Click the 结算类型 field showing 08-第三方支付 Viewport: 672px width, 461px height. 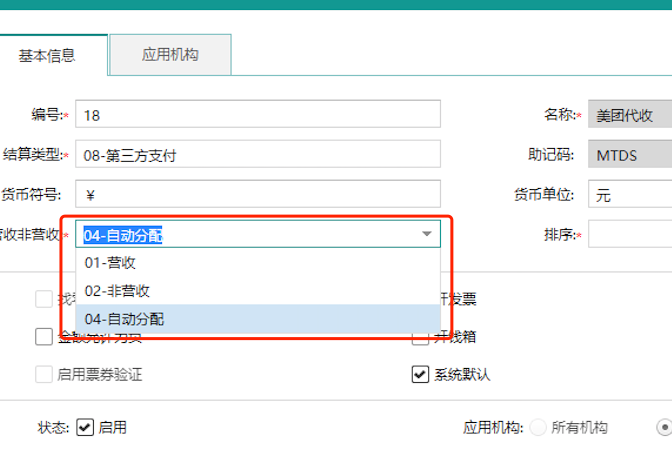257,155
